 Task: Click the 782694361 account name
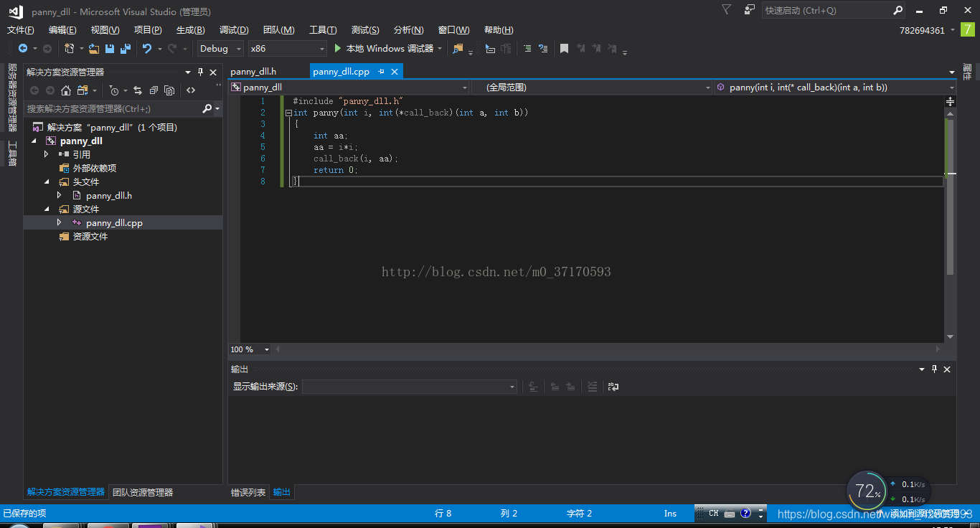[x=922, y=30]
